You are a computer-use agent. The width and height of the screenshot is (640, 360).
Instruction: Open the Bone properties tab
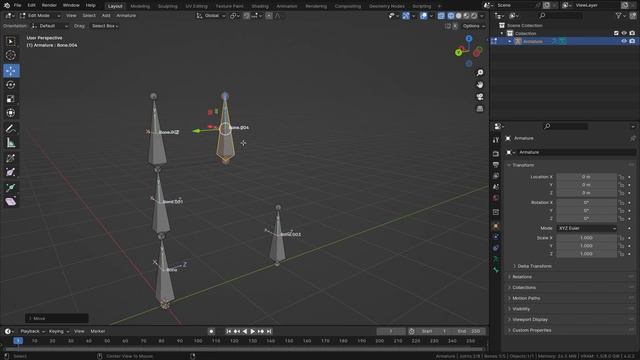coord(496,270)
